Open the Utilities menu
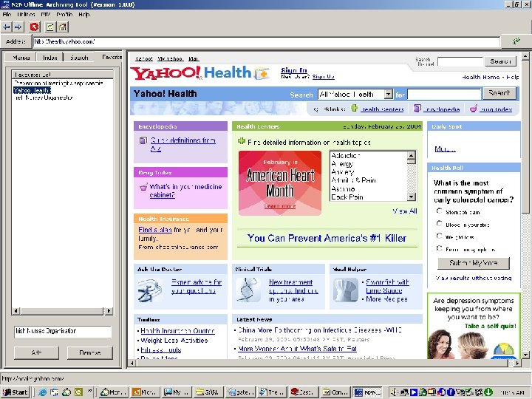 (26, 14)
